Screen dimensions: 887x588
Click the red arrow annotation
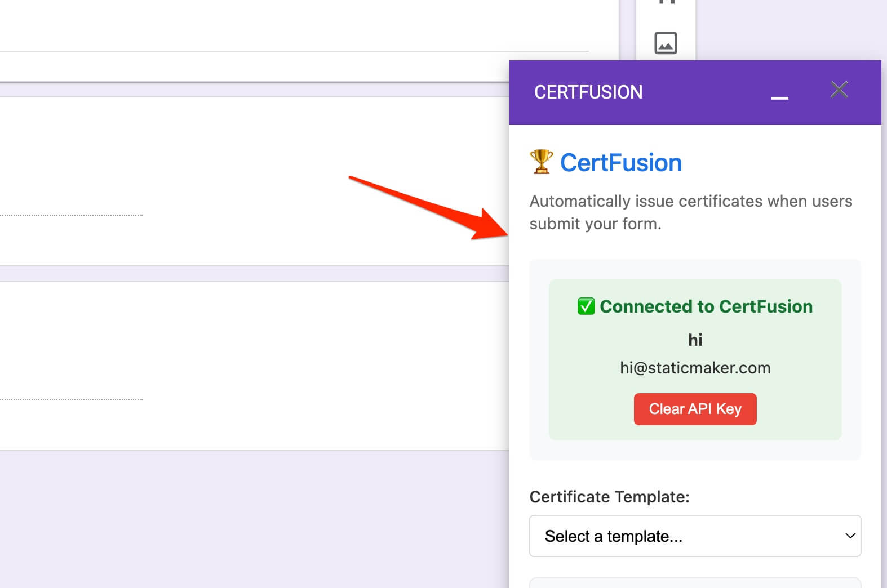tap(428, 207)
